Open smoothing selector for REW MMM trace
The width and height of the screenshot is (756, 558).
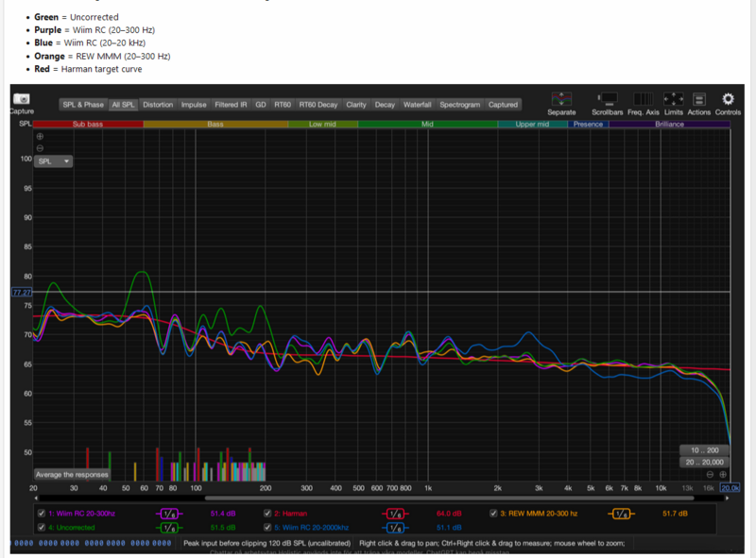[621, 514]
